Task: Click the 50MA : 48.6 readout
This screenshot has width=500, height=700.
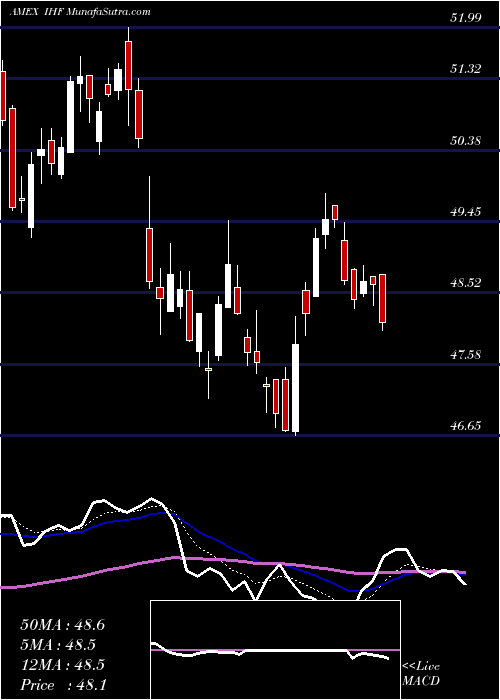Action: tap(62, 625)
